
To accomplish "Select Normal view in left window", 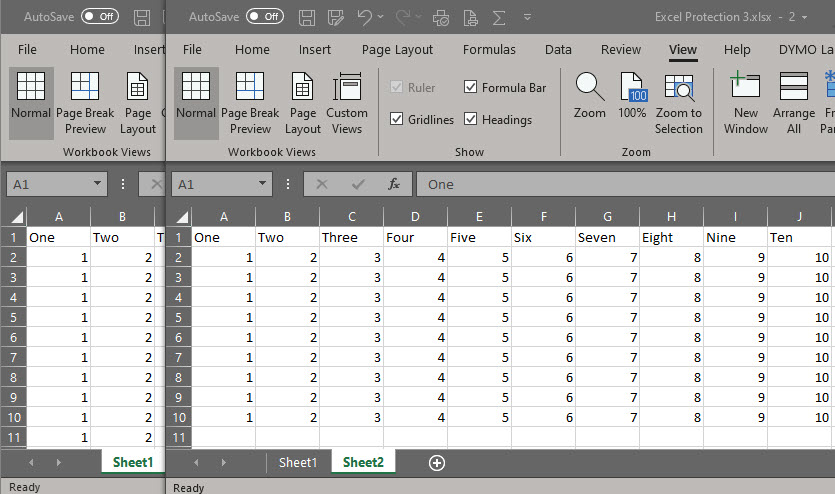I will coord(31,103).
